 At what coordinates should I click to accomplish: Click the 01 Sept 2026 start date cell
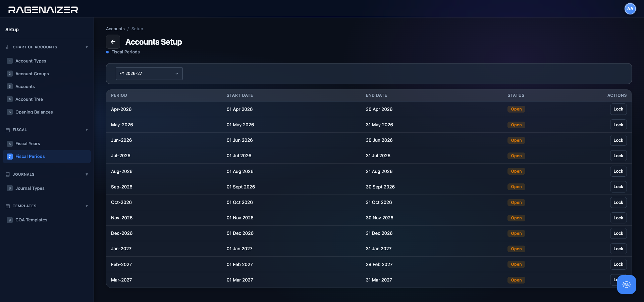tap(241, 187)
